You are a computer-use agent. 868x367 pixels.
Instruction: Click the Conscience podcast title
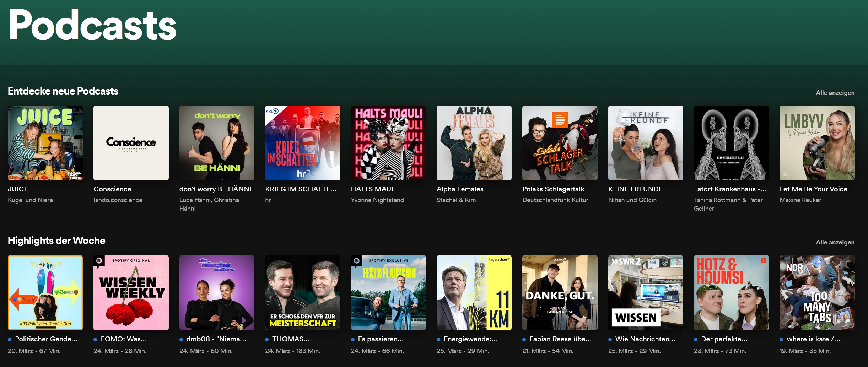coord(112,189)
